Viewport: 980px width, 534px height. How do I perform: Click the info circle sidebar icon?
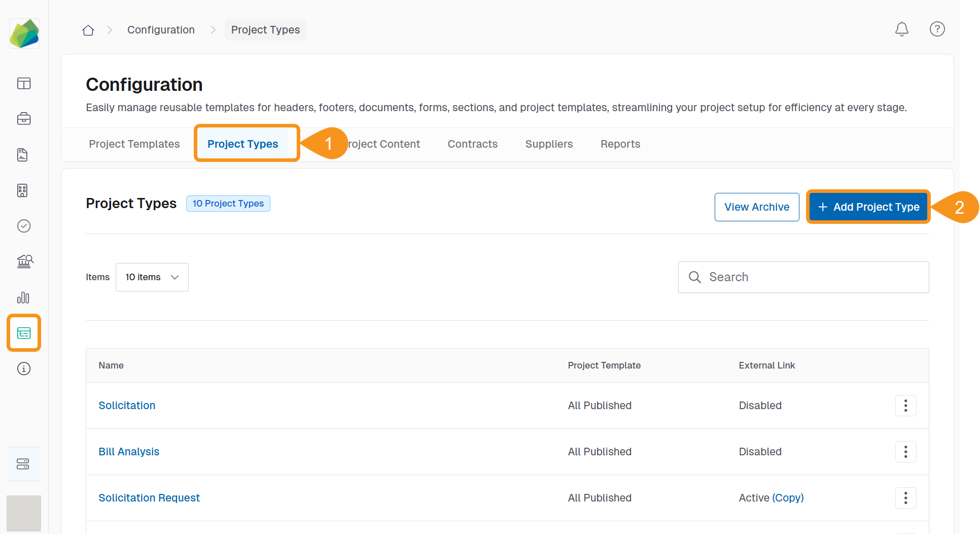point(24,369)
